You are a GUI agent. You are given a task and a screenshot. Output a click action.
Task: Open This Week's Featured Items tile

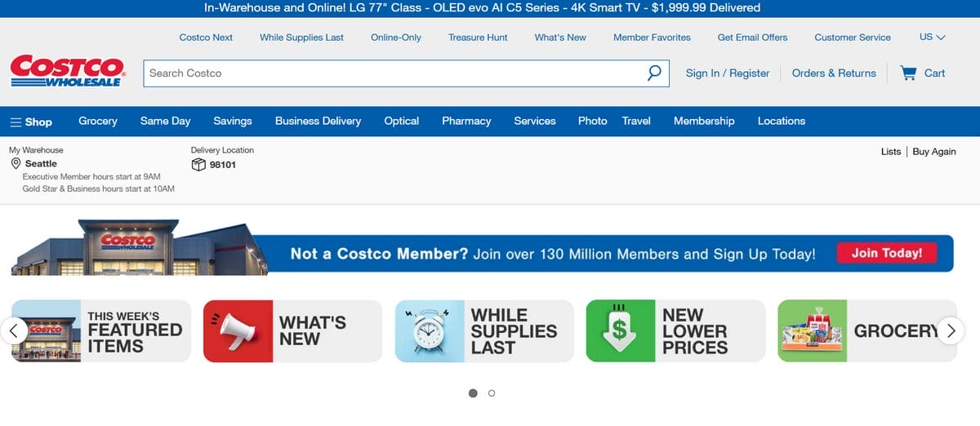pos(101,331)
